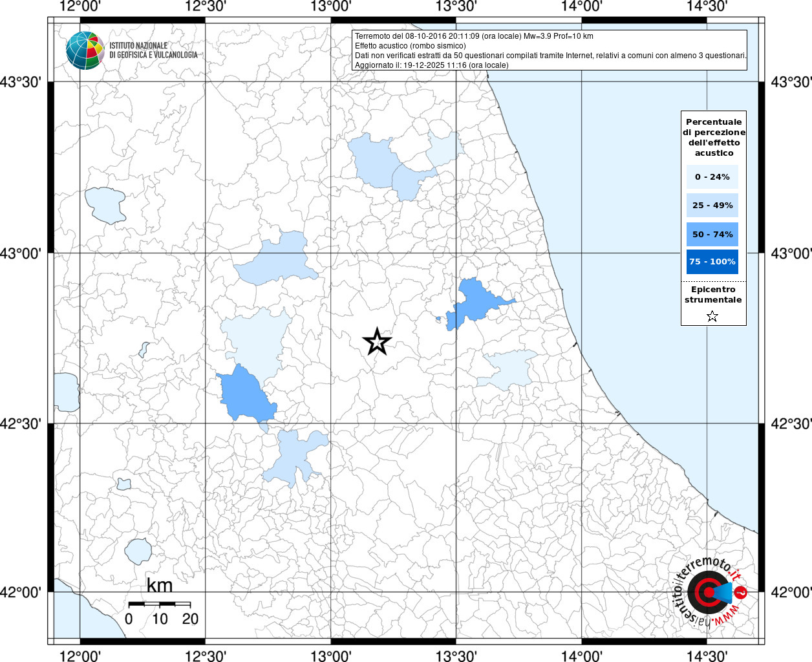This screenshot has width=812, height=662.
Task: Click the epicenter star on the map
Action: [x=377, y=341]
